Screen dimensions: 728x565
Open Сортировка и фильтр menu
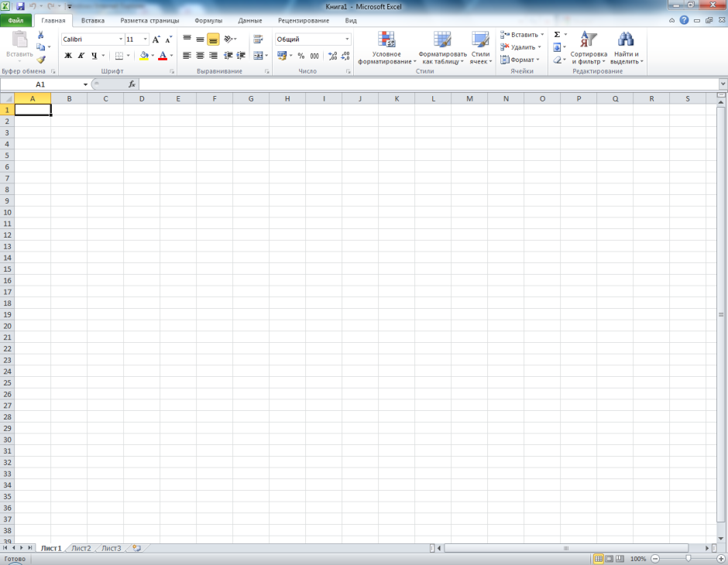click(x=589, y=48)
